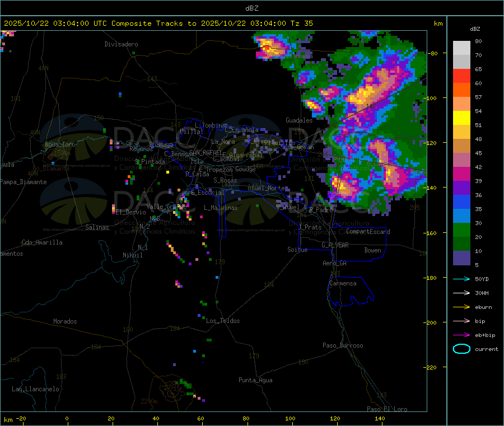Click the Agua_Toro label

pos(60,144)
